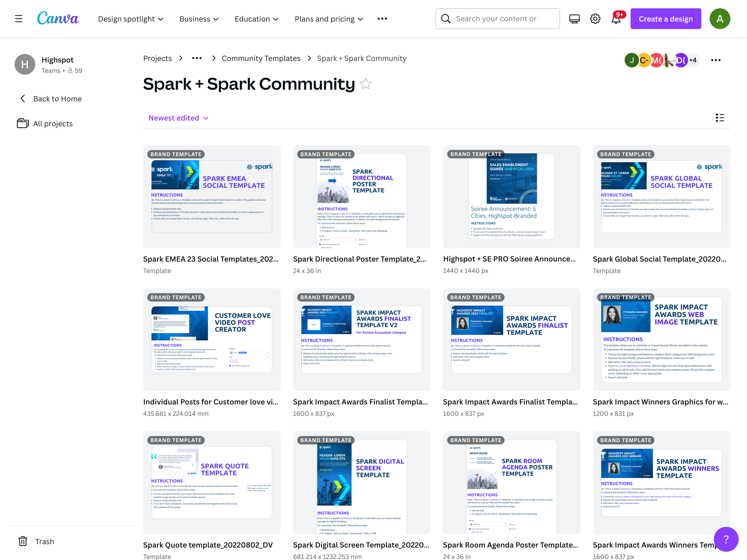Click title Spark Quote template_20220802_DV
This screenshot has width=747, height=560.
pos(208,545)
